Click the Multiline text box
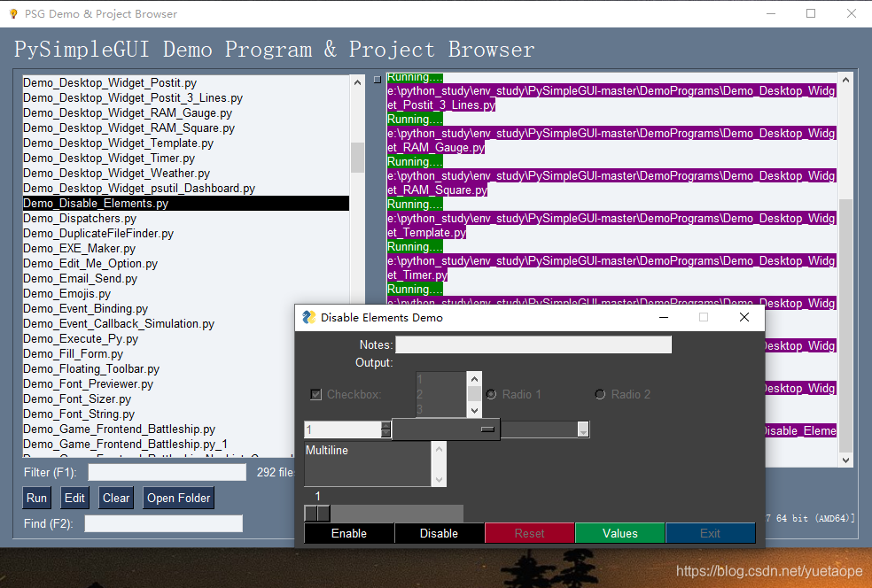Viewport: 872px width, 588px height. tap(368, 464)
